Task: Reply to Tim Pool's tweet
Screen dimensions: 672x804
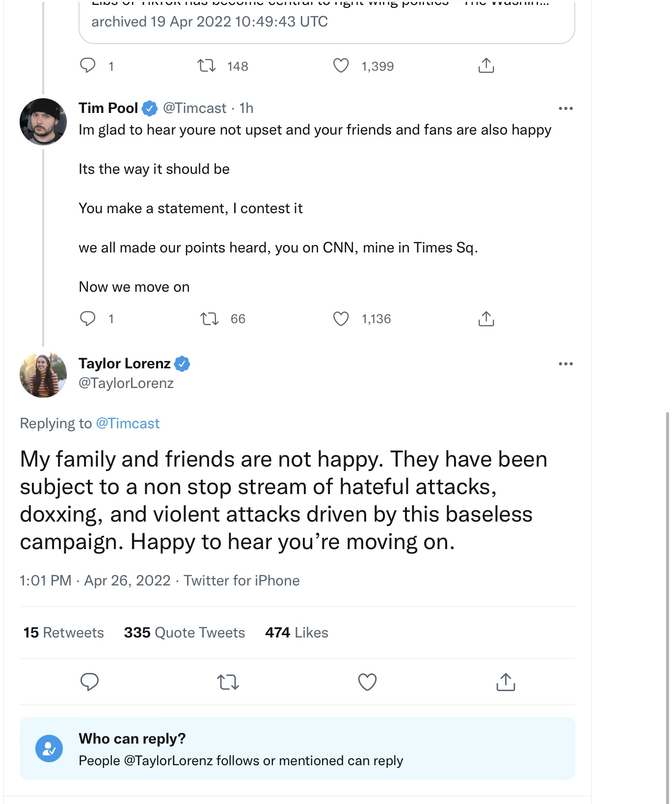Action: (88, 319)
